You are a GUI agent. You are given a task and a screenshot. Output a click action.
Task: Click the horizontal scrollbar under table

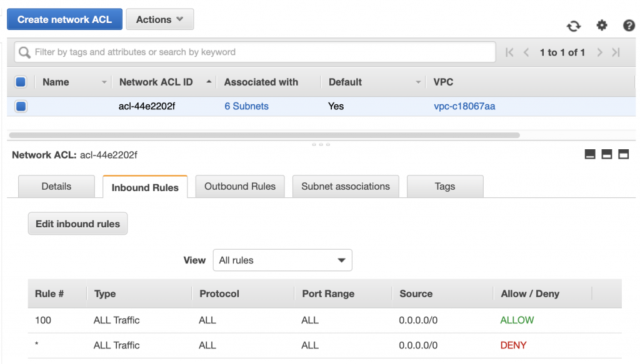pos(264,135)
